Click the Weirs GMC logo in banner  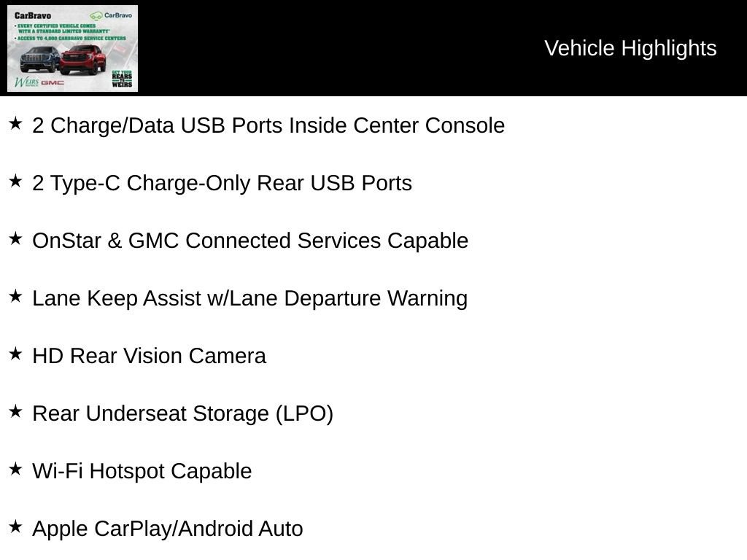point(39,82)
